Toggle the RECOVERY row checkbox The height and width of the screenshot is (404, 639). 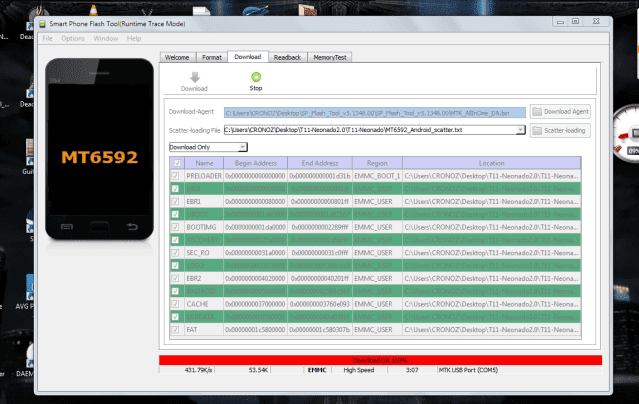175,240
